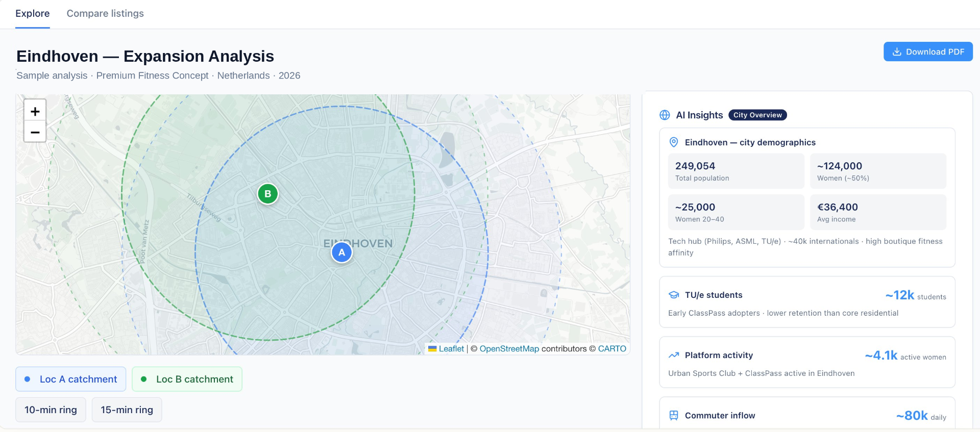
Task: Click the Commuter inflow train icon
Action: pos(674,415)
